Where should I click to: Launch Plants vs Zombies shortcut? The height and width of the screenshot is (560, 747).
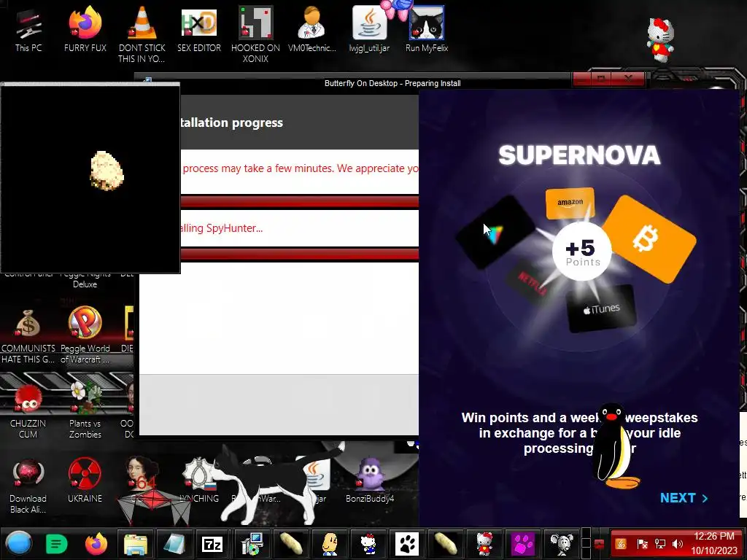click(x=85, y=411)
